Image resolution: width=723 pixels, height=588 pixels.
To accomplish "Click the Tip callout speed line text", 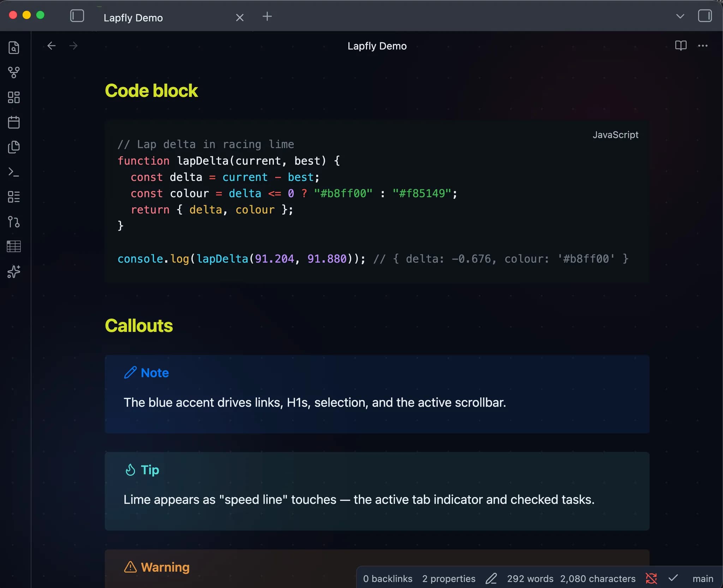I will tap(359, 499).
